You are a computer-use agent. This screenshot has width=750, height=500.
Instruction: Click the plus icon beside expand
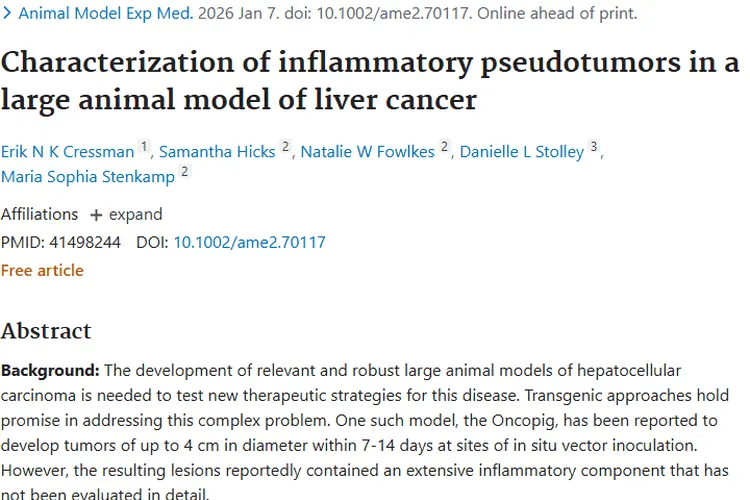tap(96, 215)
